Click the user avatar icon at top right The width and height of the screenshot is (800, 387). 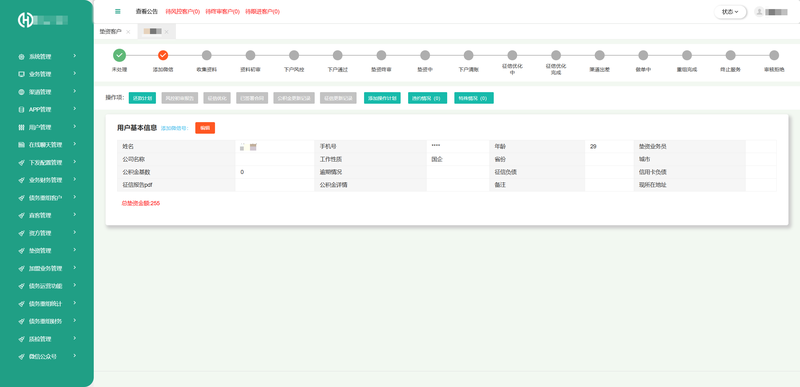tap(759, 12)
